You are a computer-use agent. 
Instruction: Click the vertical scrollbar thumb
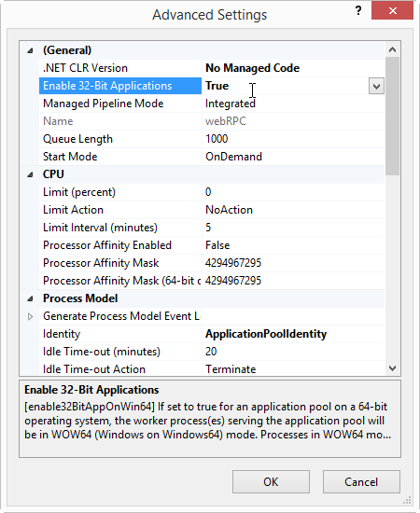click(393, 117)
